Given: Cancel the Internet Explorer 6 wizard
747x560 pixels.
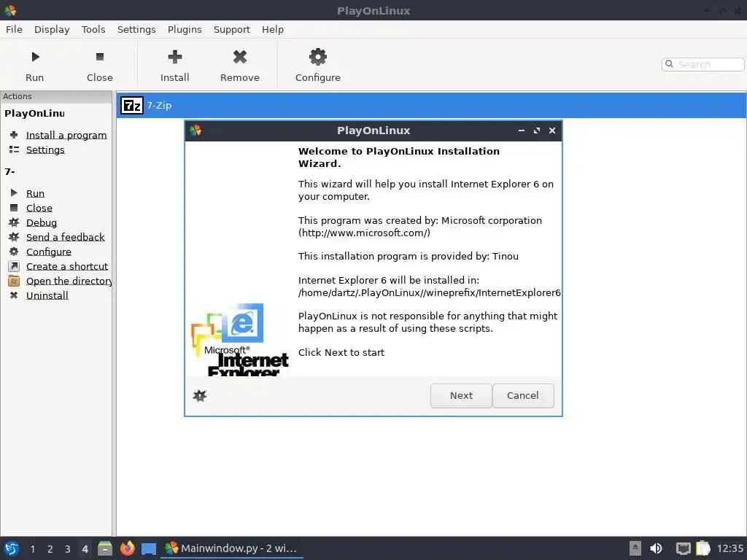Looking at the screenshot, I should click(x=522, y=396).
